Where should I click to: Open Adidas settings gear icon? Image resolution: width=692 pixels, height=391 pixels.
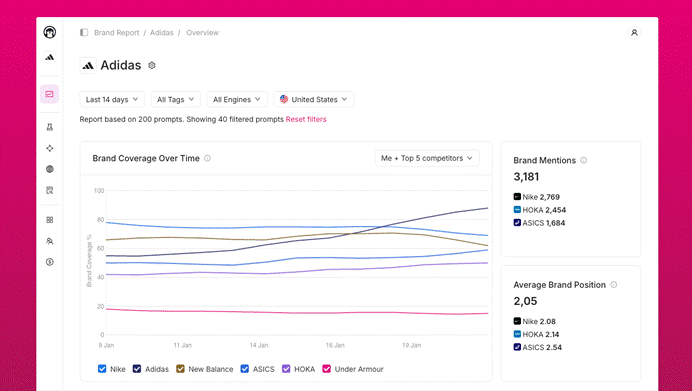coord(152,65)
